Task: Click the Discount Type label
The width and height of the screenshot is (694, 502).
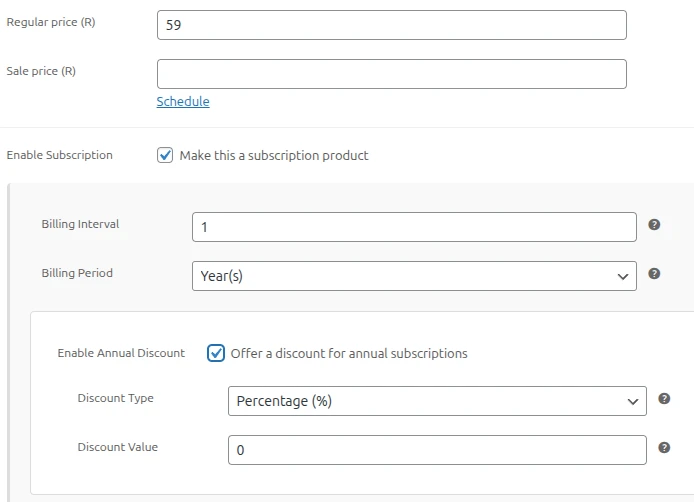Action: click(116, 398)
